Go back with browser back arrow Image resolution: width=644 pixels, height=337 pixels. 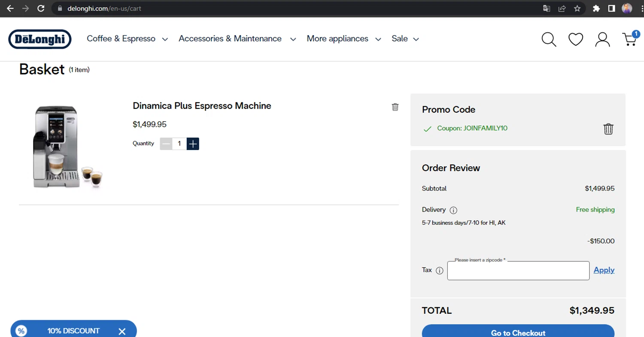pos(10,8)
